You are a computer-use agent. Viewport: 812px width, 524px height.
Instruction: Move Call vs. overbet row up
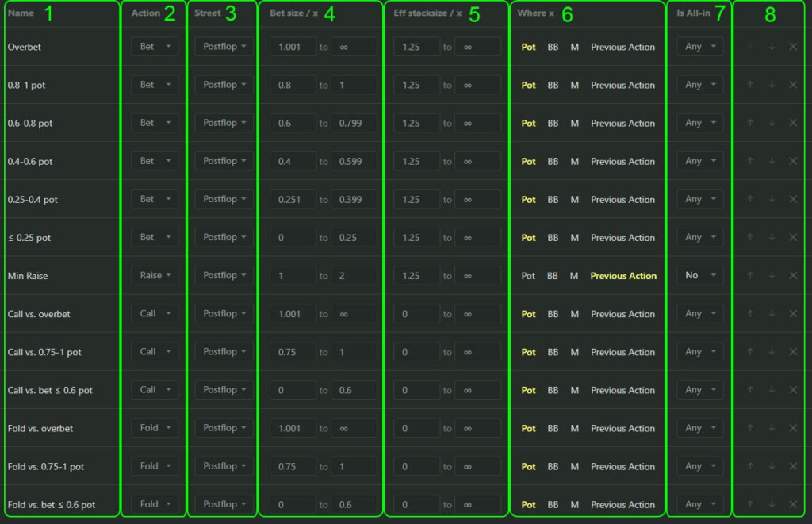750,314
